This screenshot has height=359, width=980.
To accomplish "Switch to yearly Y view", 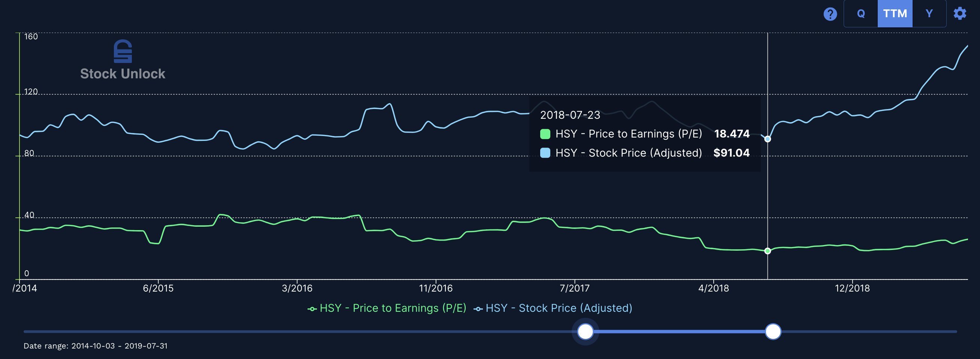I will click(x=929, y=14).
